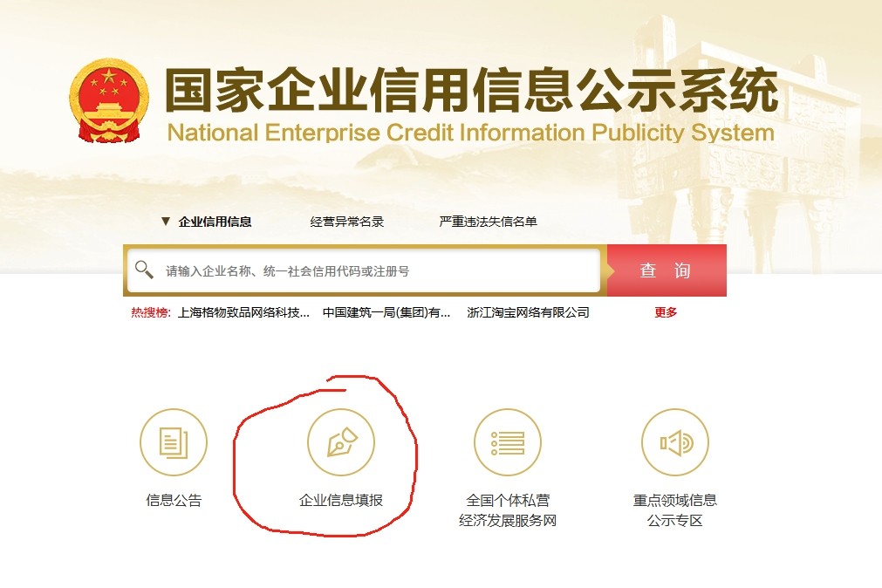Click the 重点领域信息 speaker icon
Image resolution: width=882 pixels, height=588 pixels.
click(675, 441)
